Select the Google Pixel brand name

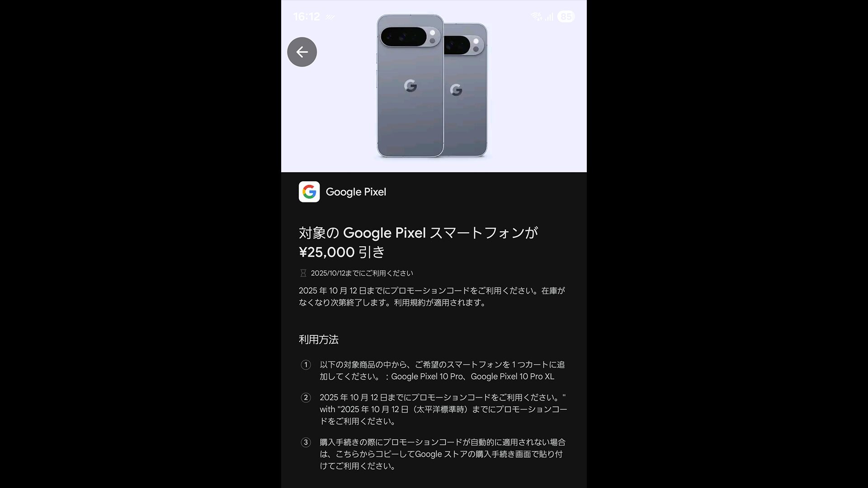click(x=356, y=192)
